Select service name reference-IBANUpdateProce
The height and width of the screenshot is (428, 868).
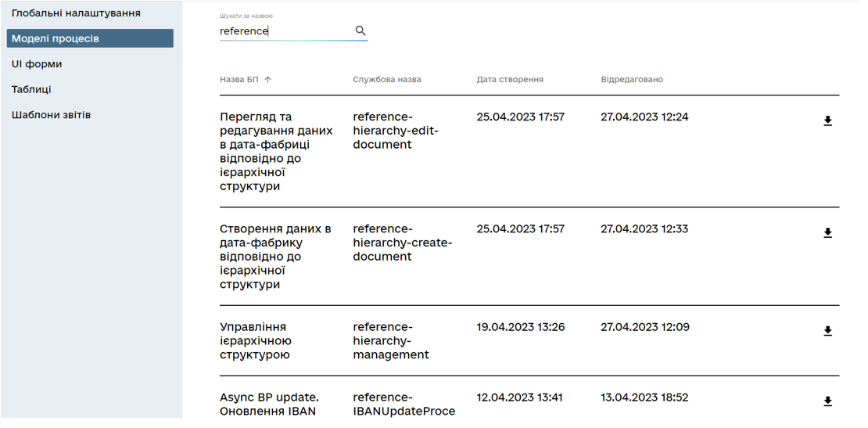pyautogui.click(x=404, y=405)
